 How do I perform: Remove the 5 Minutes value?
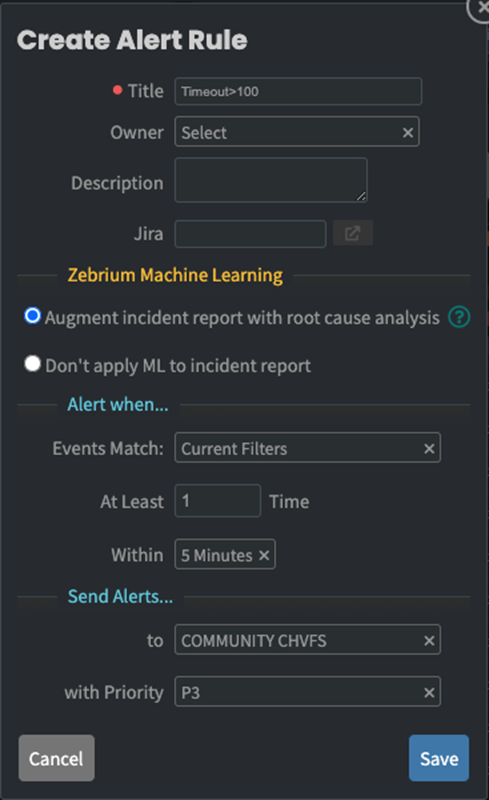[264, 555]
